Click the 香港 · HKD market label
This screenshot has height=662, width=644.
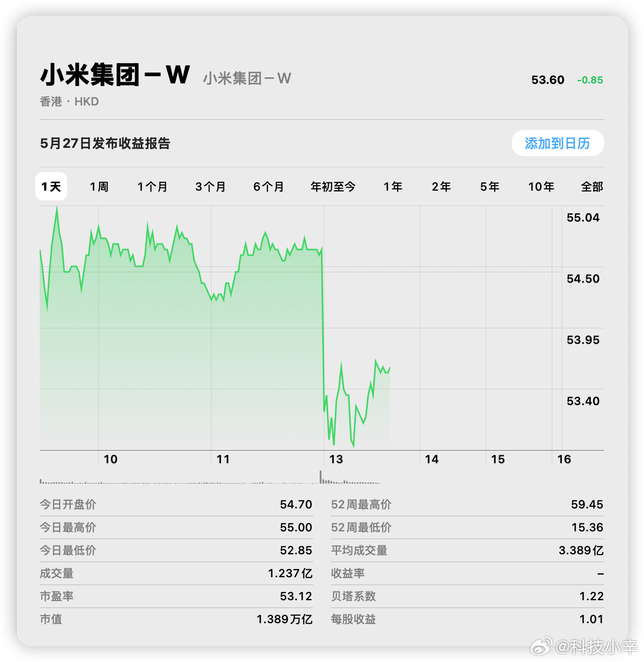(69, 102)
